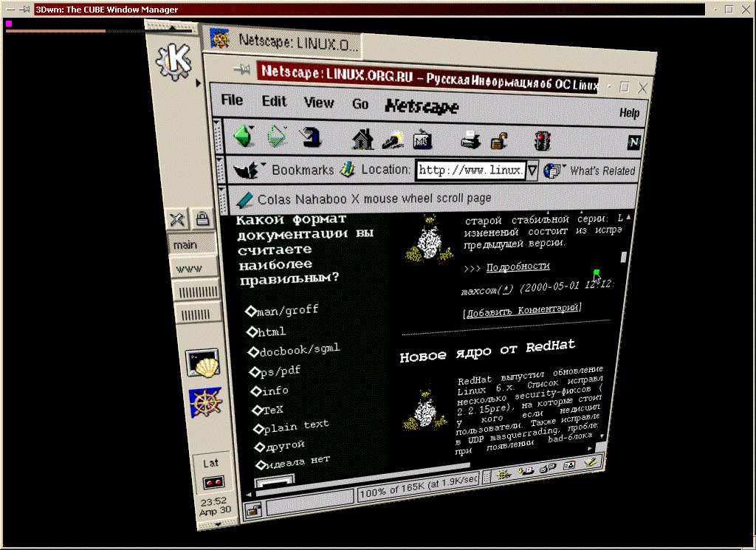Screen dimensions: 756x550
Task: Toggle the Lat keyboard layout indicator
Action: pos(210,463)
